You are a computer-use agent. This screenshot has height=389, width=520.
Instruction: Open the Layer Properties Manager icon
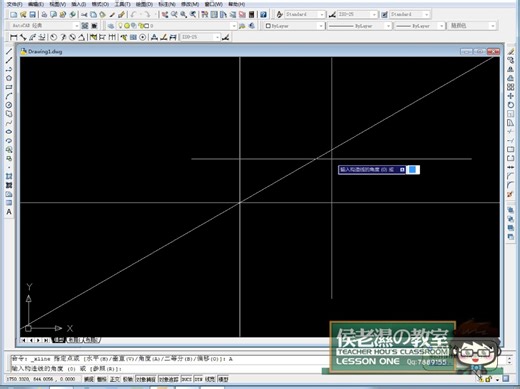tap(110, 26)
